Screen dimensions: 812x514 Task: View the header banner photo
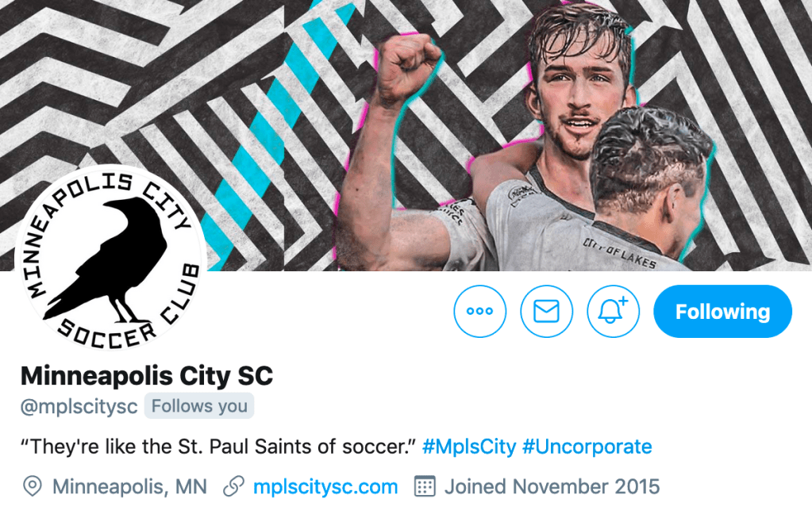tap(406, 135)
